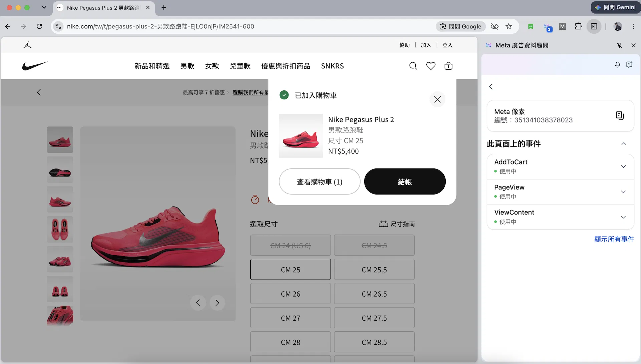Open the 尺寸指南 size guide
The width and height of the screenshot is (641, 364).
[x=397, y=224]
